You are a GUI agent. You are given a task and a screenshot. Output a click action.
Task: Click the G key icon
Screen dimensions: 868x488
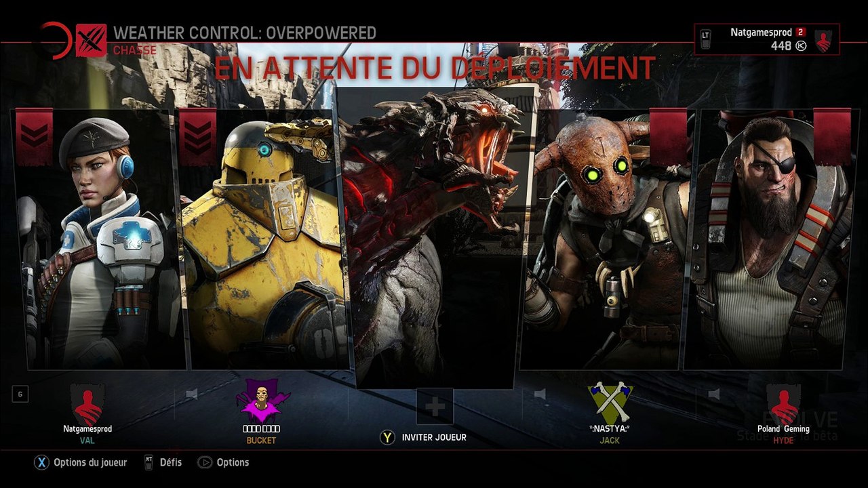20,393
